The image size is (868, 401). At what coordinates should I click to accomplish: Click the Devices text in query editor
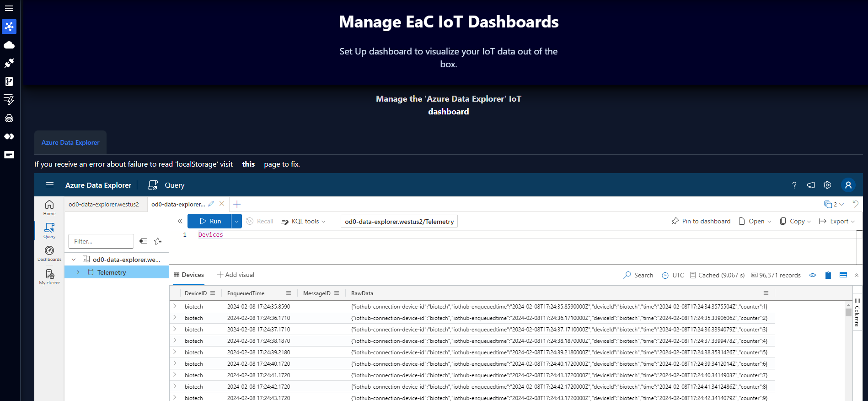click(x=211, y=234)
